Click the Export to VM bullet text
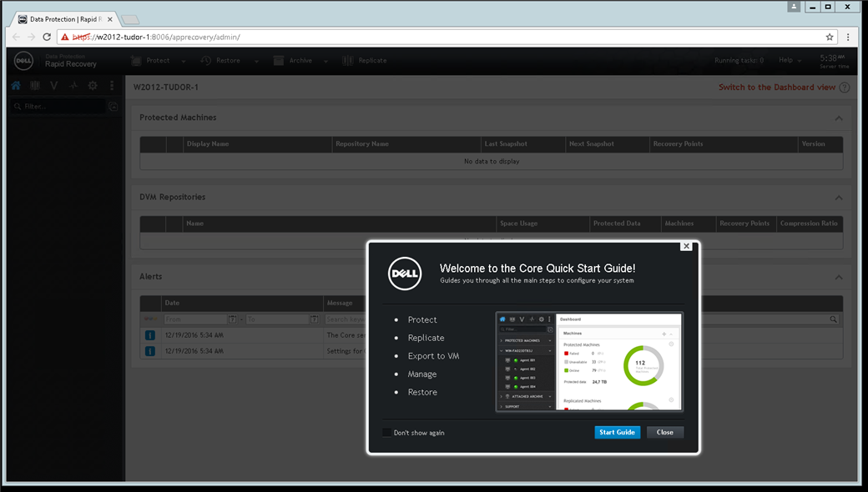The image size is (868, 492). coord(433,356)
